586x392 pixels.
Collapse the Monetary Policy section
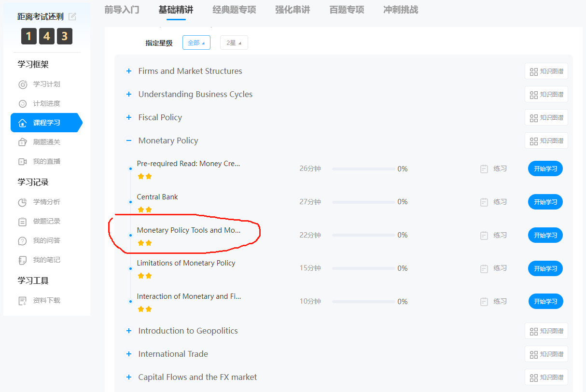[x=129, y=140]
